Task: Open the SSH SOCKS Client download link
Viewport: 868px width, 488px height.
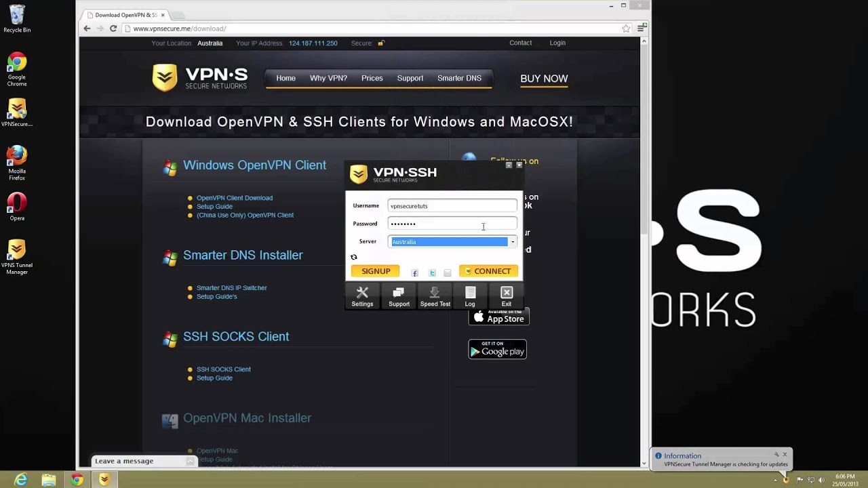Action: (x=223, y=369)
